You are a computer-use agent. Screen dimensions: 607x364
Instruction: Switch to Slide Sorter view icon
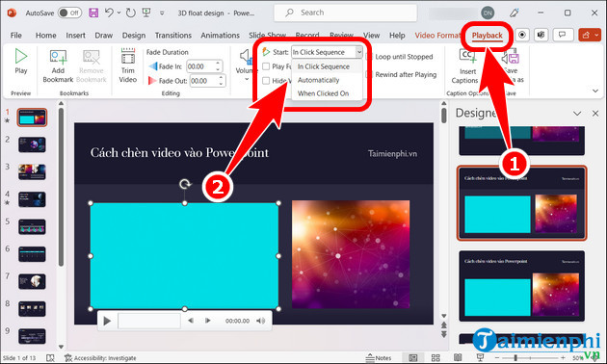pyautogui.click(x=435, y=358)
